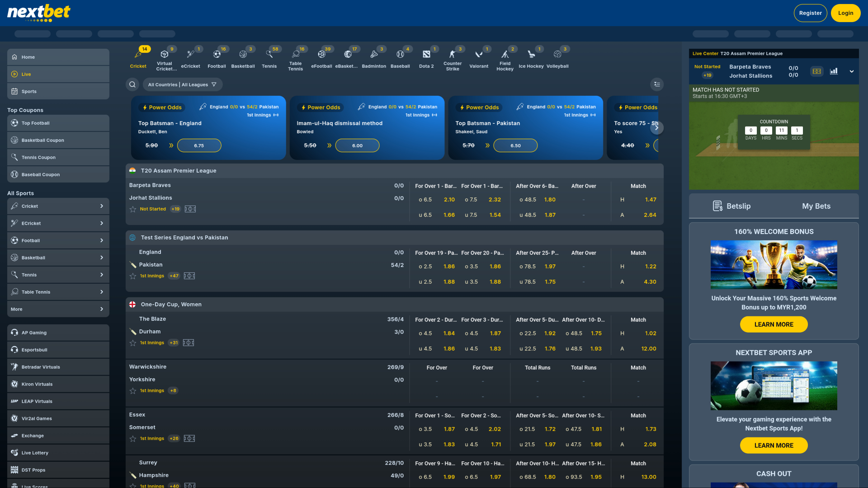Click the Register button
This screenshot has width=868, height=488.
(x=811, y=13)
